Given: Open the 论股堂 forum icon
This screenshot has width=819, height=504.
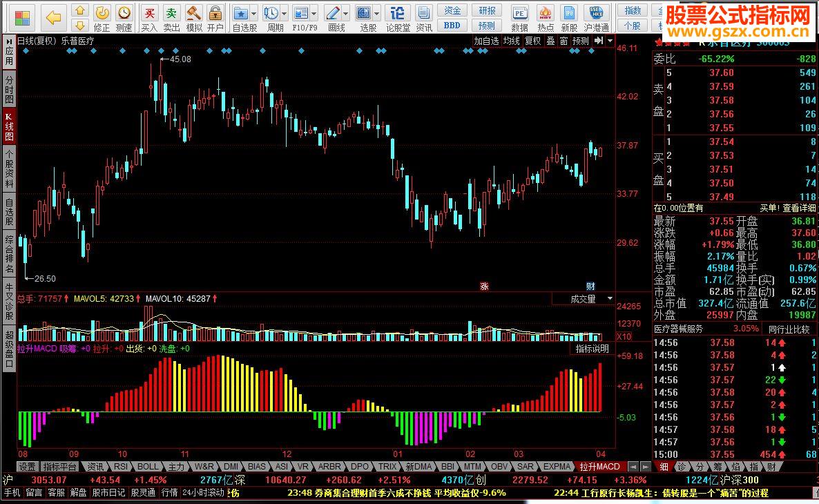Looking at the screenshot, I should click(398, 13).
